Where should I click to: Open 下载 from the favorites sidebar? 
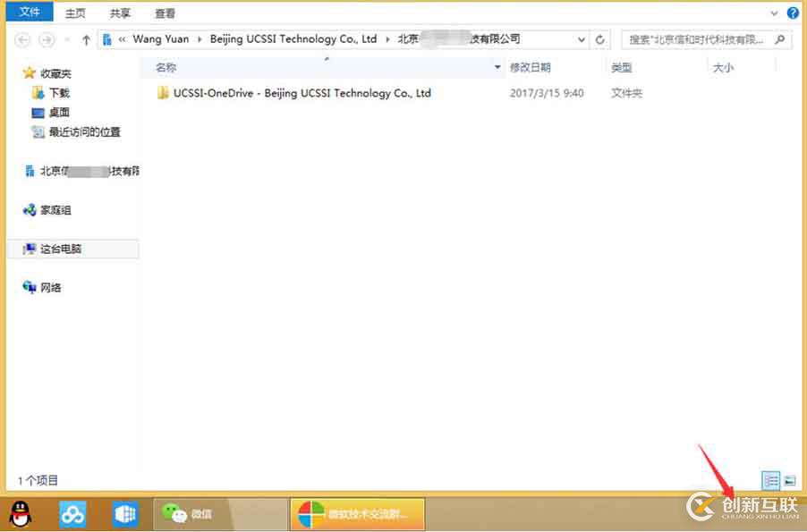tap(56, 93)
